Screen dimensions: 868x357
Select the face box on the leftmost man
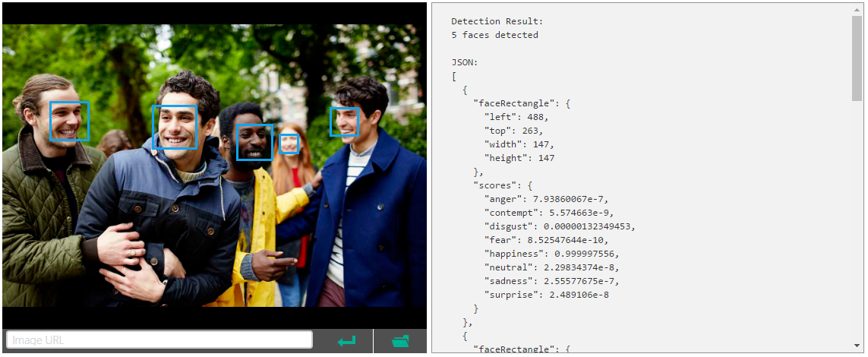[x=69, y=122]
